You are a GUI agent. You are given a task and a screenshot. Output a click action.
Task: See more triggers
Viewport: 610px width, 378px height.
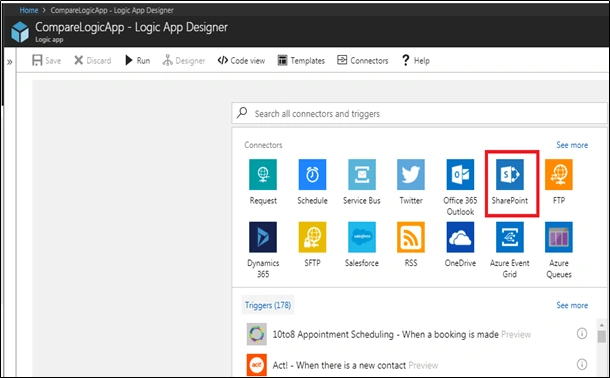coord(572,305)
